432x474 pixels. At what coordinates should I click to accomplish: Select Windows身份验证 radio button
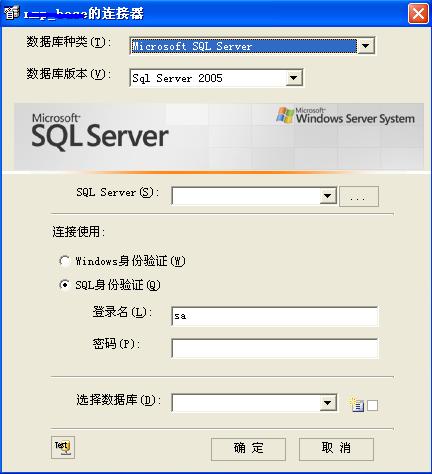click(64, 261)
